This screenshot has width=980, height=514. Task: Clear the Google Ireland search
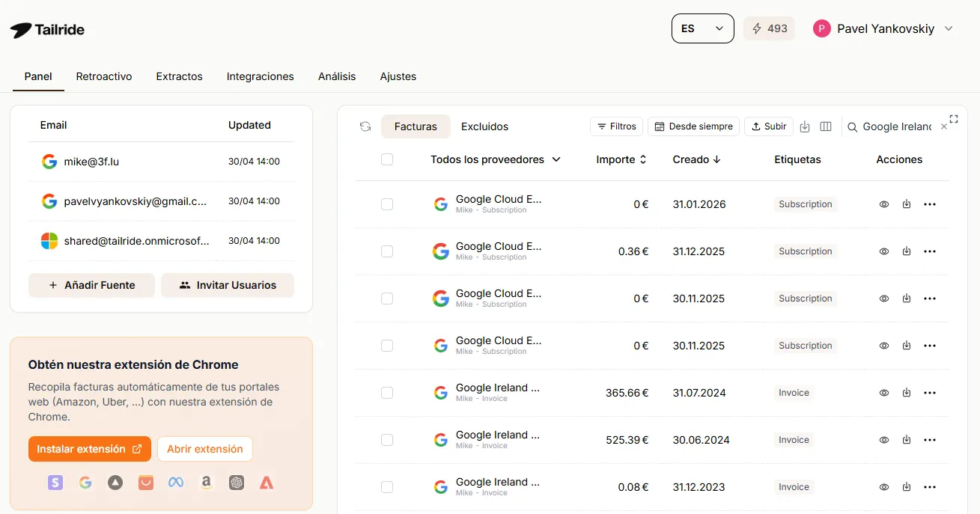[943, 127]
